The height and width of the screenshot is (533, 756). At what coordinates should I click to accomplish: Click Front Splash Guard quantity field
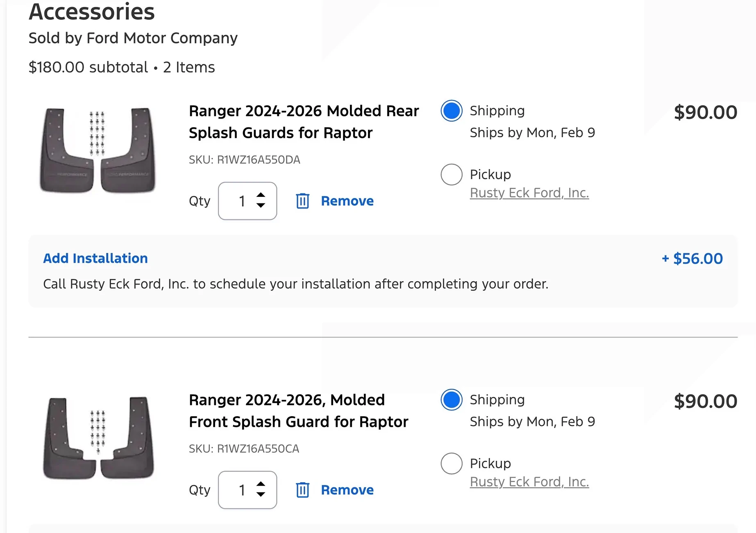point(247,490)
